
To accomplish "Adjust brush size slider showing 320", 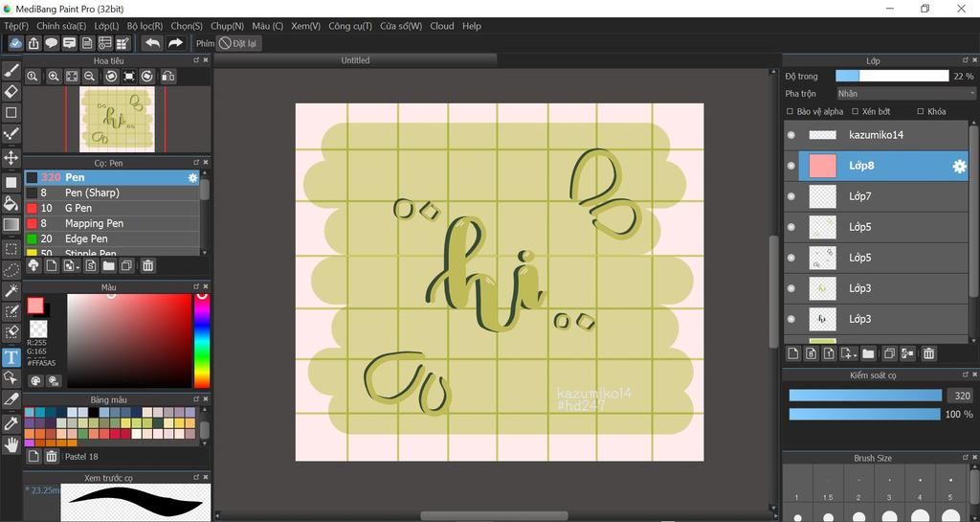I will coord(865,396).
